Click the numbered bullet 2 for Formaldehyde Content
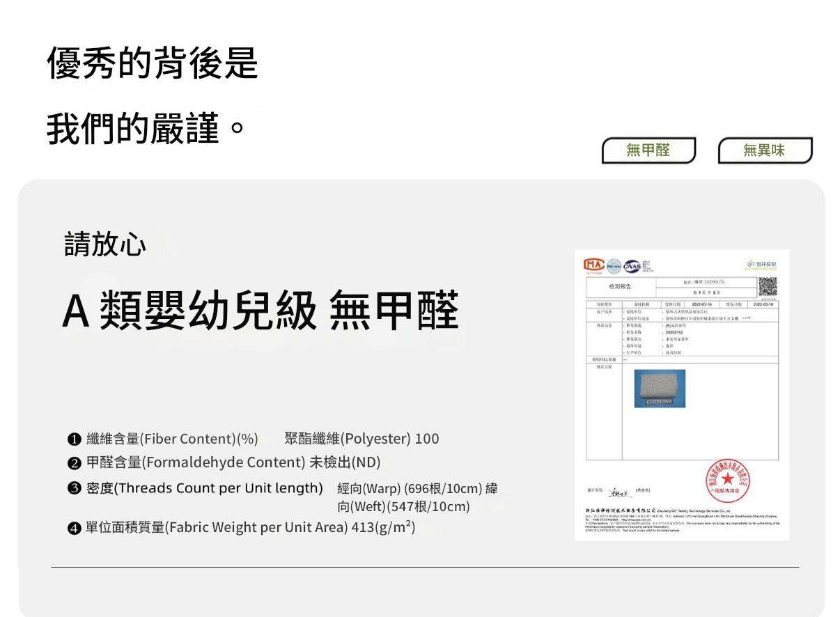 pyautogui.click(x=74, y=463)
